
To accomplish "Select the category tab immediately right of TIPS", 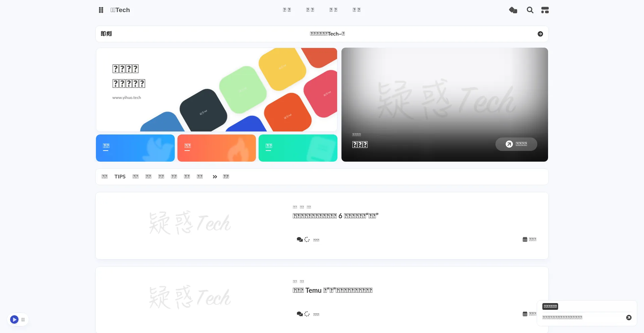I will 136,177.
